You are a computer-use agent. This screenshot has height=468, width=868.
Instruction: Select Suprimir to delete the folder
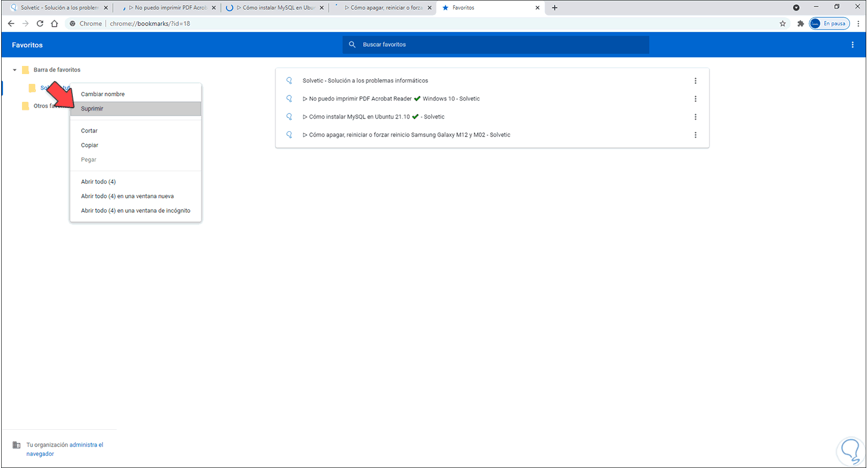(x=135, y=109)
